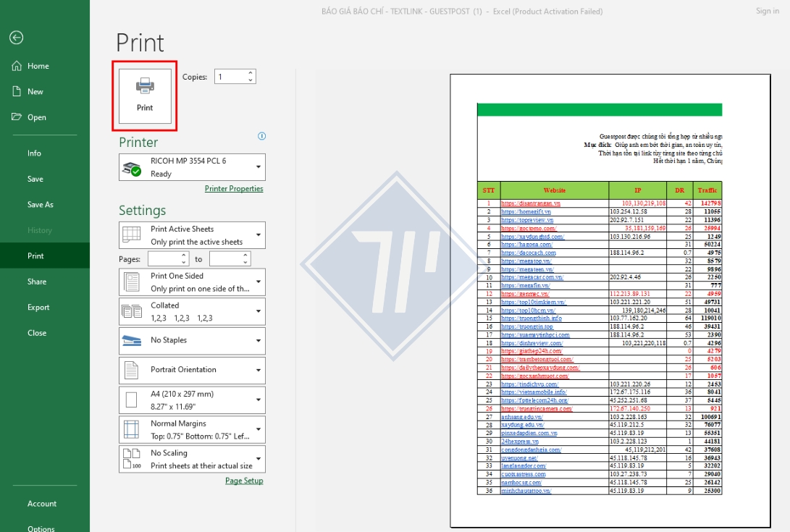Click the back arrow circle icon
Image resolution: width=790 pixels, height=532 pixels.
click(16, 38)
